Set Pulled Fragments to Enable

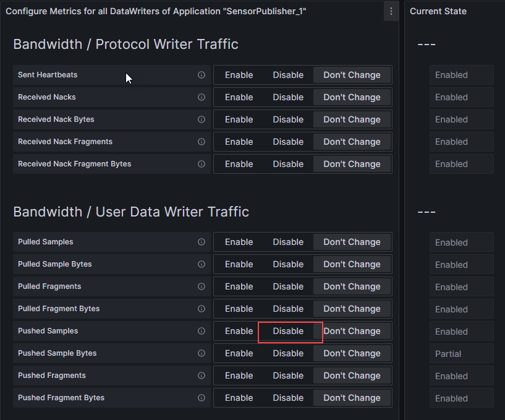(239, 286)
